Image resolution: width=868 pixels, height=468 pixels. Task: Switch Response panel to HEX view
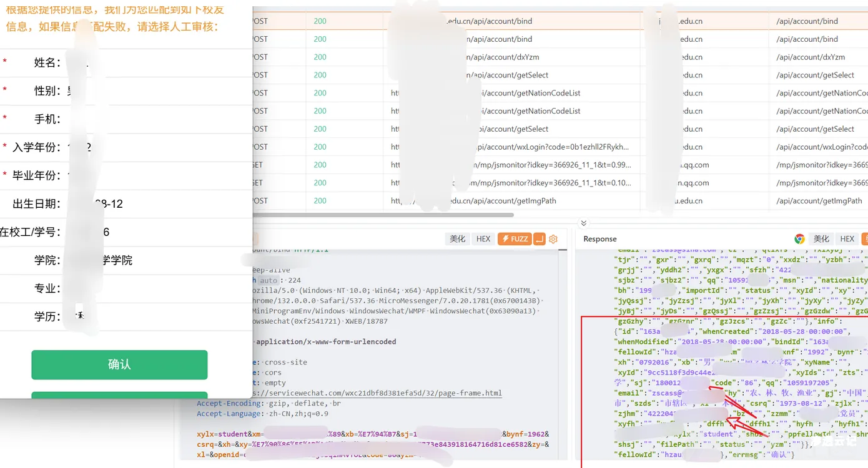pos(847,239)
